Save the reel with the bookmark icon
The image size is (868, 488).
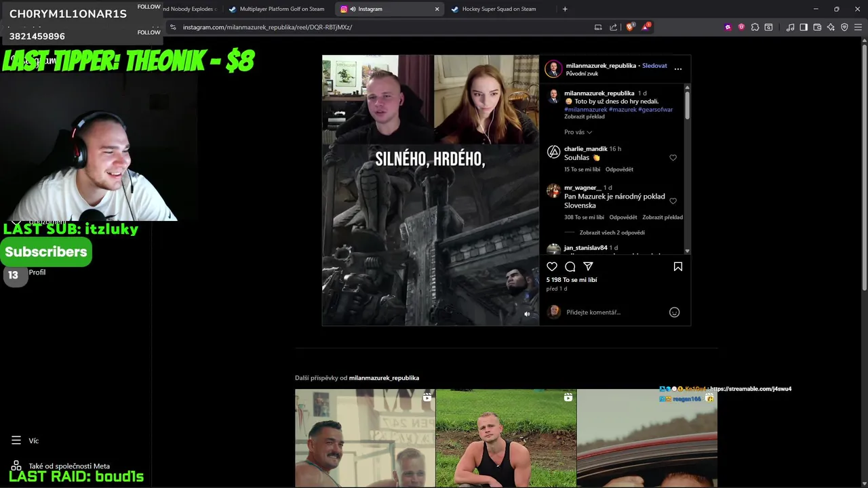[677, 266]
